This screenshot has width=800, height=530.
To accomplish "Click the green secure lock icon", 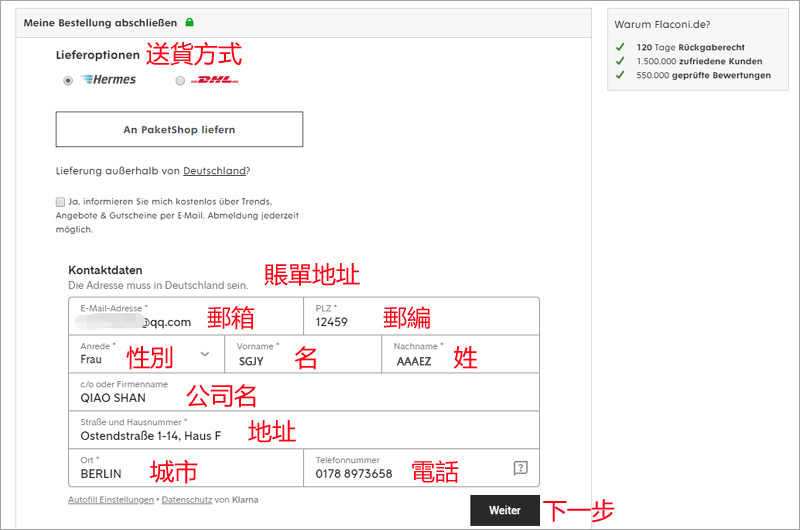I will (x=189, y=22).
